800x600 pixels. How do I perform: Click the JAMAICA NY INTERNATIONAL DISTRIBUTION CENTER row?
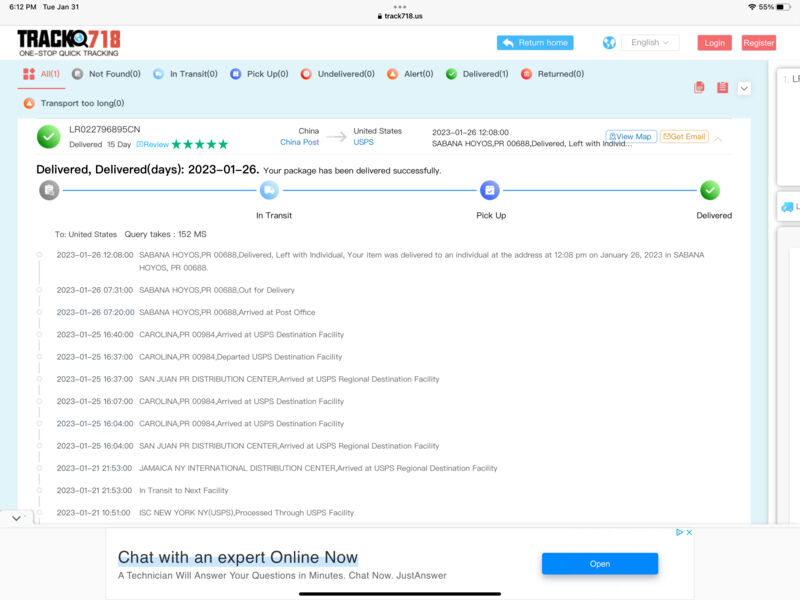(277, 468)
